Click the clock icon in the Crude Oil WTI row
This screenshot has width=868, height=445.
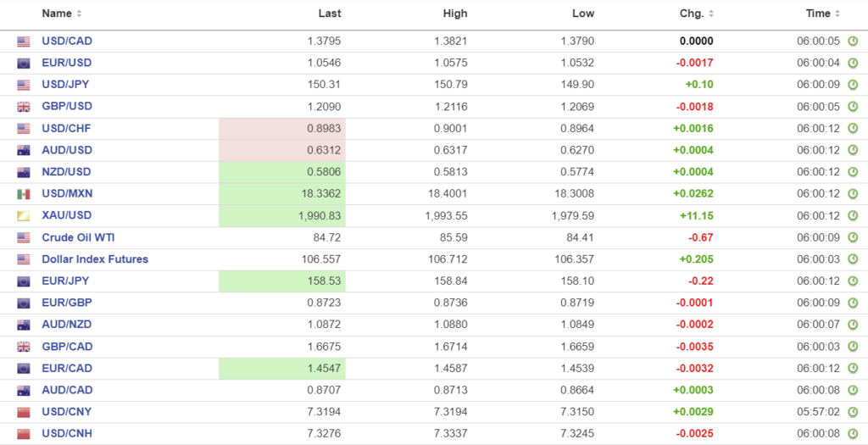click(x=853, y=237)
